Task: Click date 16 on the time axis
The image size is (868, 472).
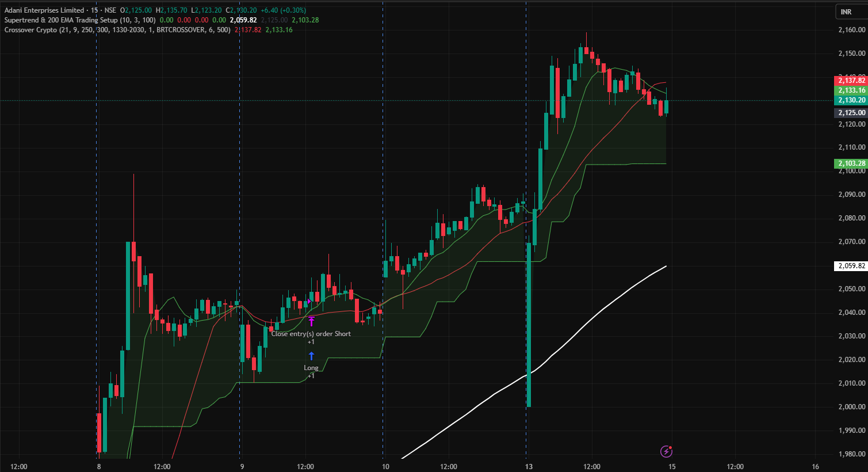Action: click(815, 466)
